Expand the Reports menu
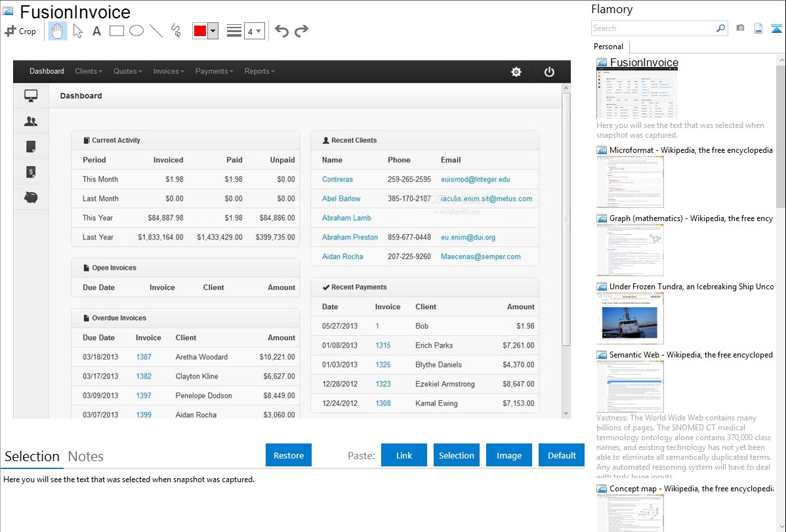786x532 pixels. pos(259,72)
